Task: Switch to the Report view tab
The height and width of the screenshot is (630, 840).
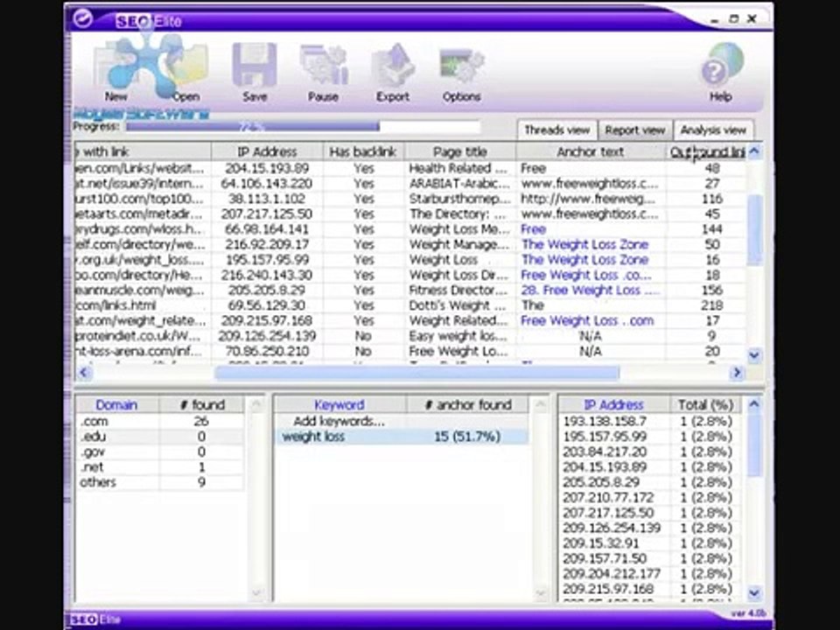Action: point(635,130)
